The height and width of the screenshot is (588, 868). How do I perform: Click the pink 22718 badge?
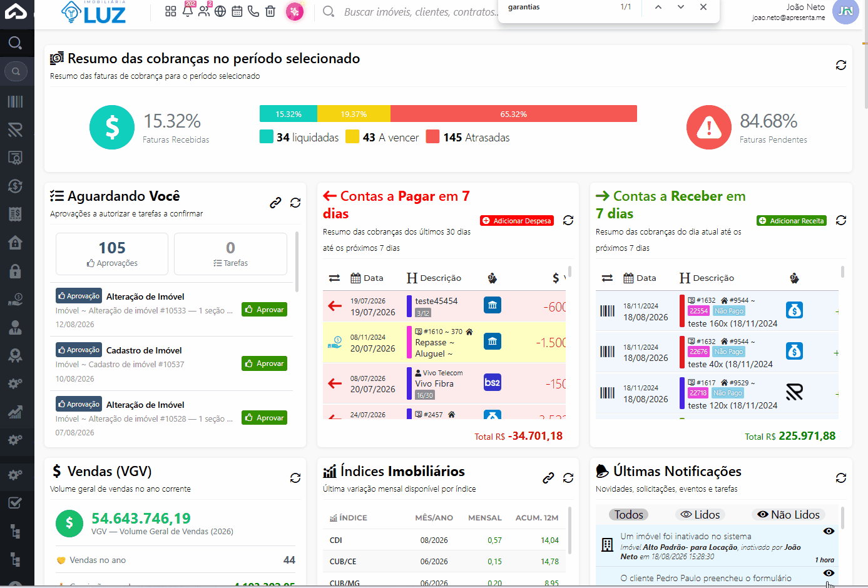(x=698, y=393)
